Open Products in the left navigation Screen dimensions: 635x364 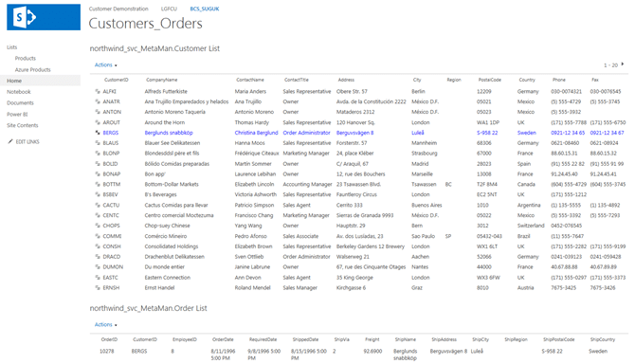(x=26, y=59)
